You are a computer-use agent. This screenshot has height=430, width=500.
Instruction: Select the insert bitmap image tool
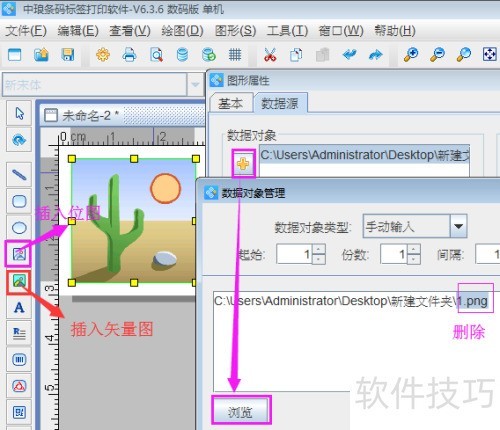click(x=19, y=254)
